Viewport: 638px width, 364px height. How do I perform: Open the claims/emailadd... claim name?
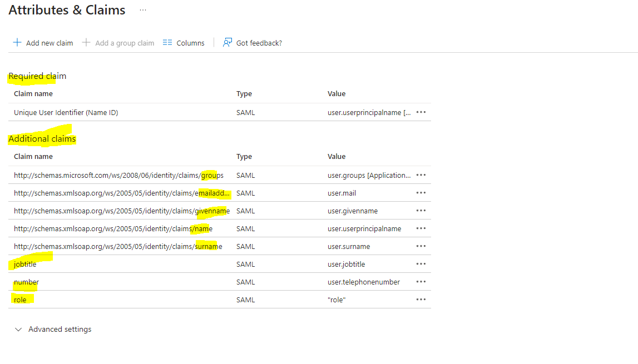122,193
